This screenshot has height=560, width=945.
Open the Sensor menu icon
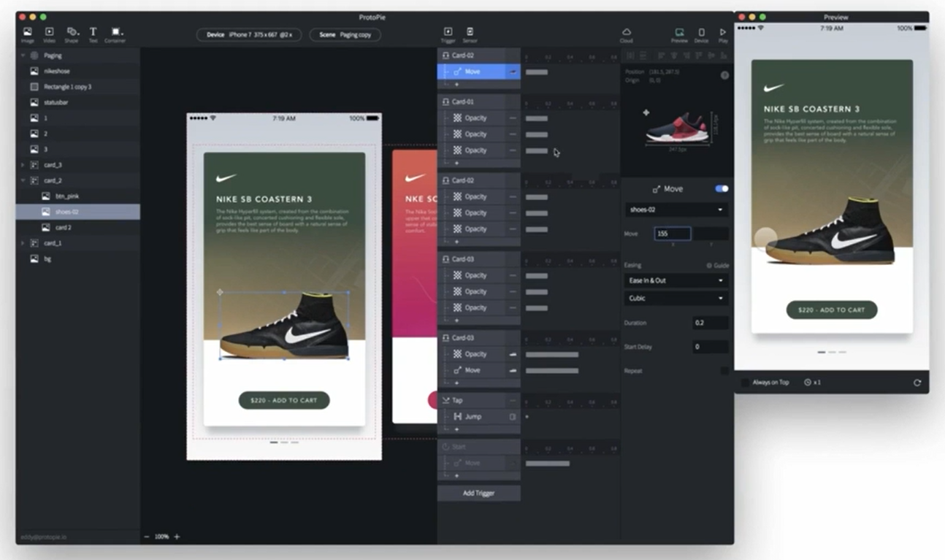pos(470,34)
